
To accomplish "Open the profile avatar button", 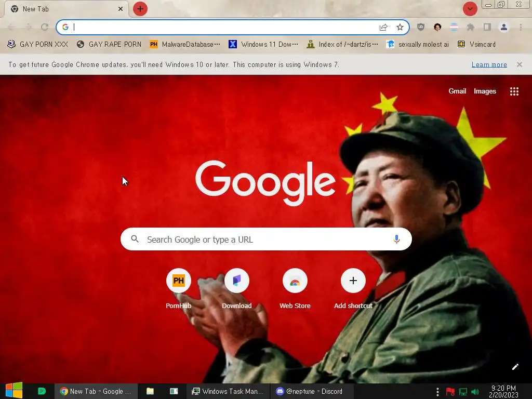I will click(x=504, y=27).
